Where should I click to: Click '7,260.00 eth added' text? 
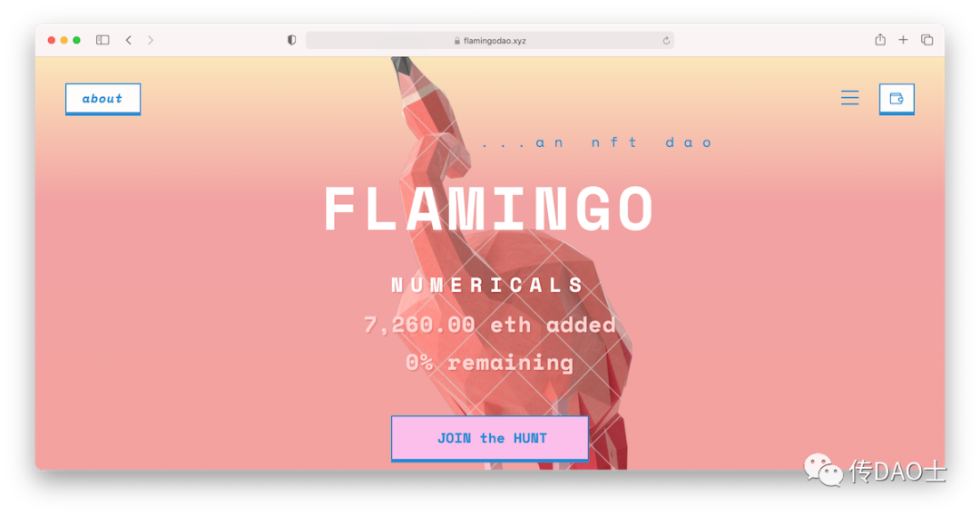pyautogui.click(x=490, y=325)
